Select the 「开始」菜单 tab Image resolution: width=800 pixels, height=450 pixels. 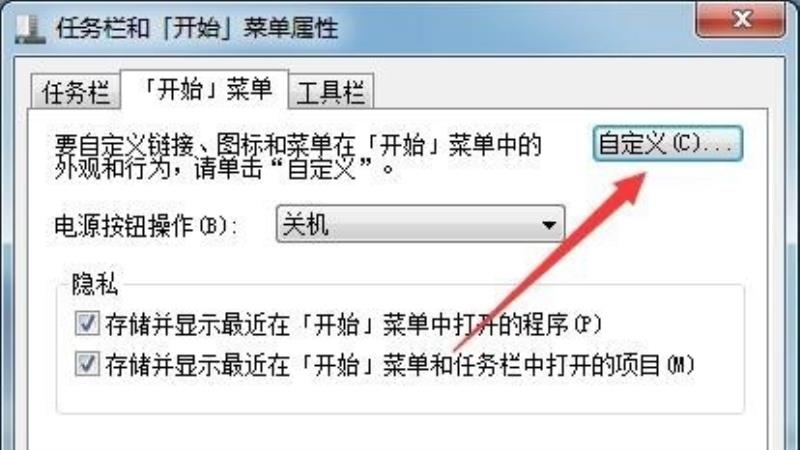205,90
